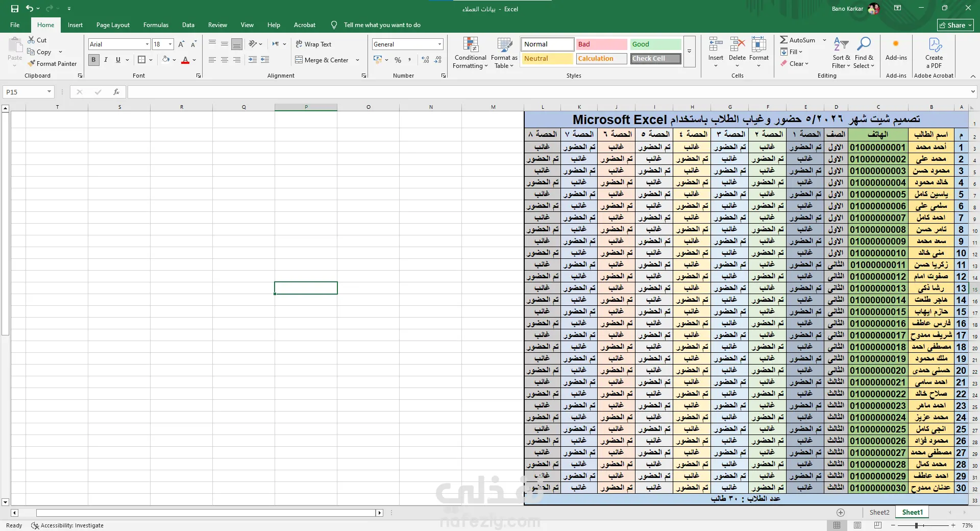Apply the Neutral cell style

[548, 59]
